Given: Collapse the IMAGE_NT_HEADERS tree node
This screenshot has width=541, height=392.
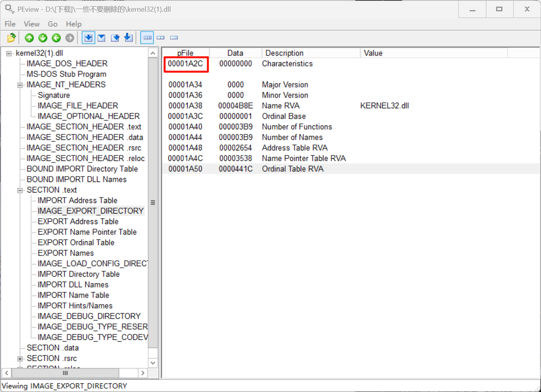Looking at the screenshot, I should (x=20, y=85).
